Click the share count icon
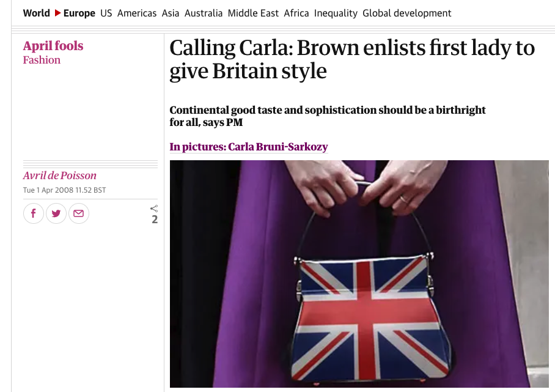This screenshot has height=392, width=555. click(x=154, y=209)
